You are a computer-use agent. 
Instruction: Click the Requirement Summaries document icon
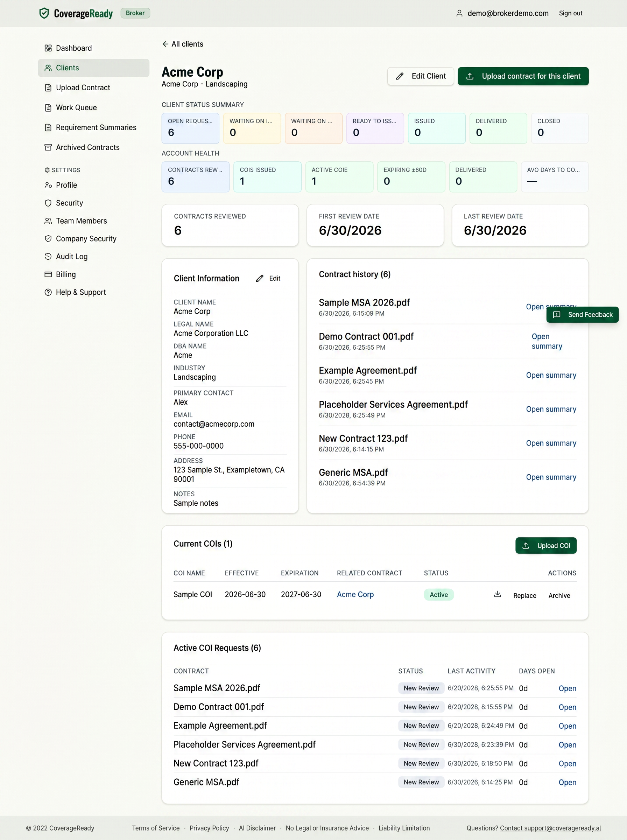click(x=48, y=127)
